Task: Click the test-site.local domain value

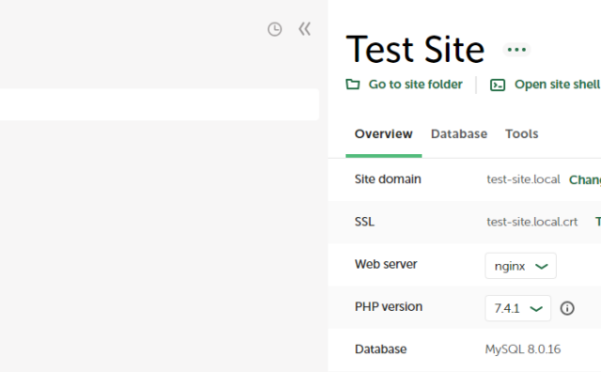Action: 523,179
